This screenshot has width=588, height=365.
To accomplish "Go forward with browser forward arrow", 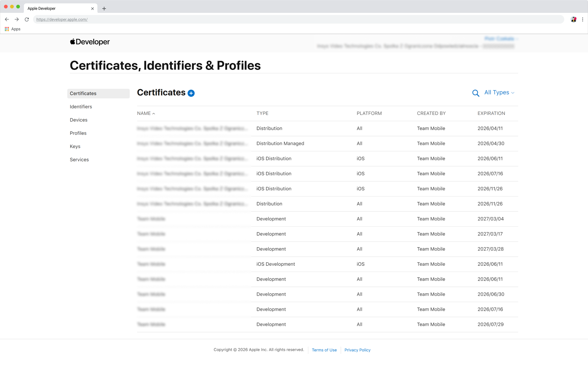I will pos(17,19).
